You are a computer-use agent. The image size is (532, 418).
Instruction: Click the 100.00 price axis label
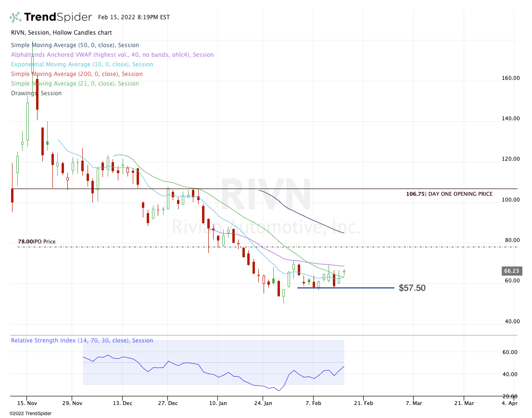pyautogui.click(x=511, y=200)
